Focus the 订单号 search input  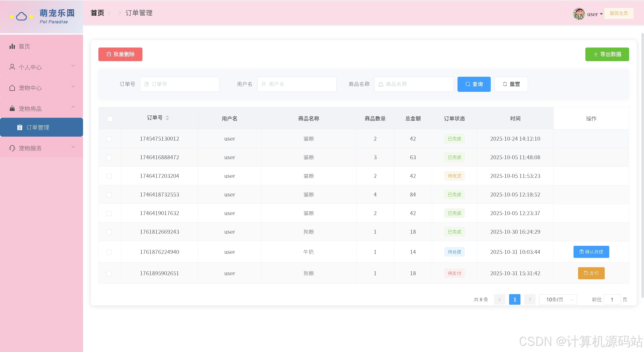click(x=180, y=84)
